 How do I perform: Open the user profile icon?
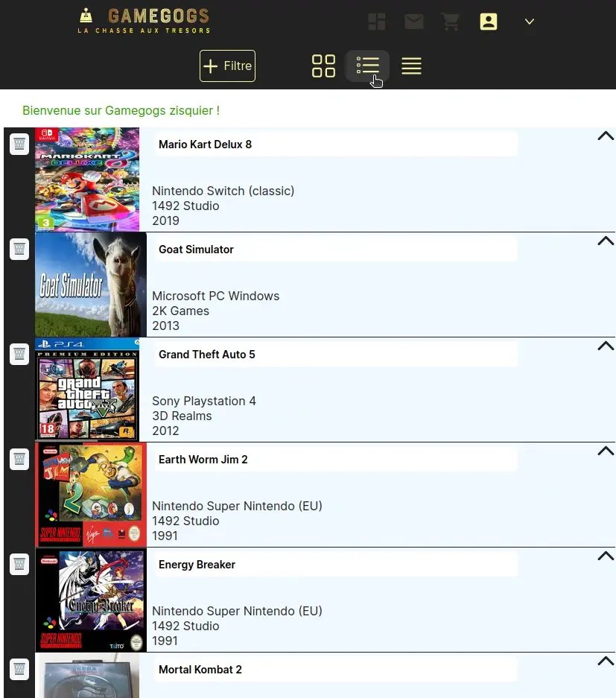[x=489, y=22]
